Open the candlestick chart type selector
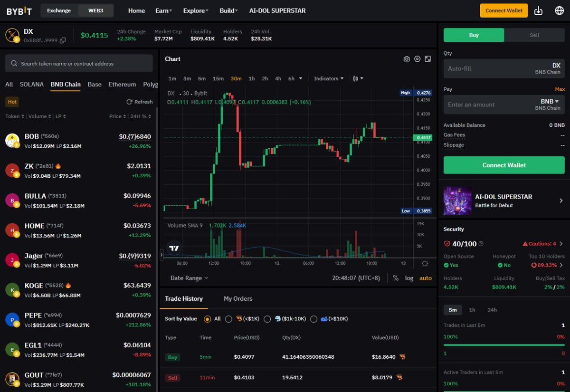570x392 pixels. 358,78
